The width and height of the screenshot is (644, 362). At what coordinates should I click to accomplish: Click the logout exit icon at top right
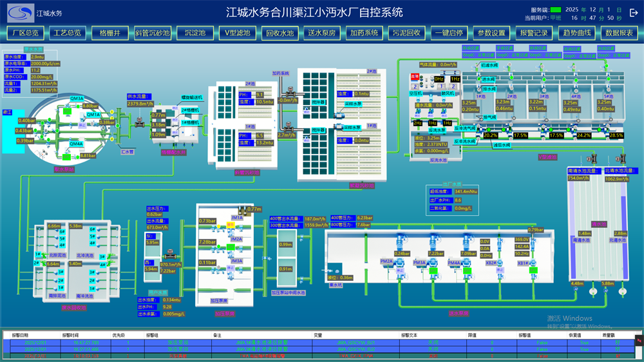coord(634,13)
